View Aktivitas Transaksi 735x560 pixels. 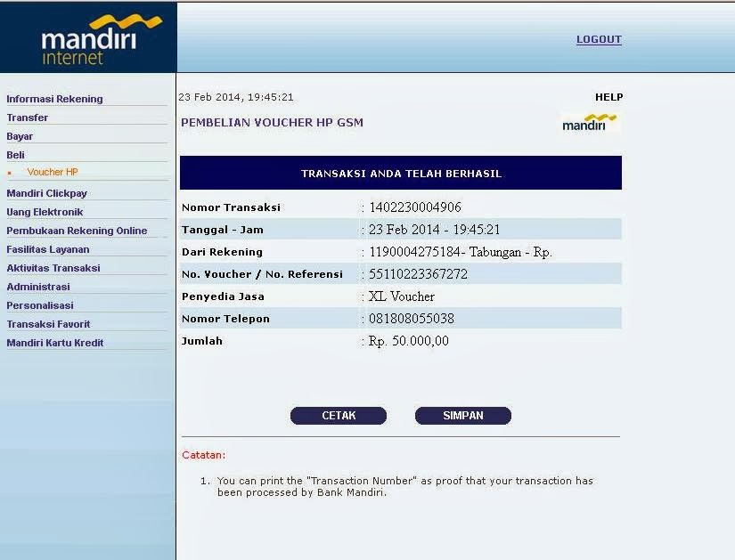(53, 268)
